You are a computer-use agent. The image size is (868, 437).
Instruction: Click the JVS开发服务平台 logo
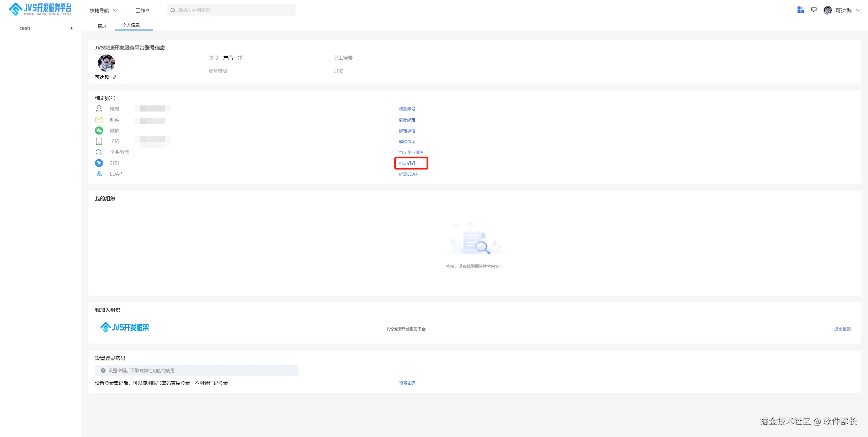pyautogui.click(x=41, y=9)
